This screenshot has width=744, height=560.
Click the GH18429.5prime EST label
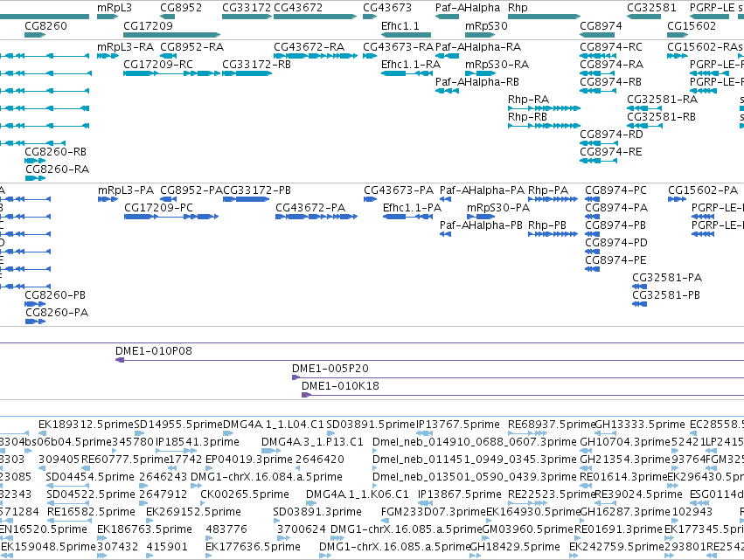click(x=515, y=547)
